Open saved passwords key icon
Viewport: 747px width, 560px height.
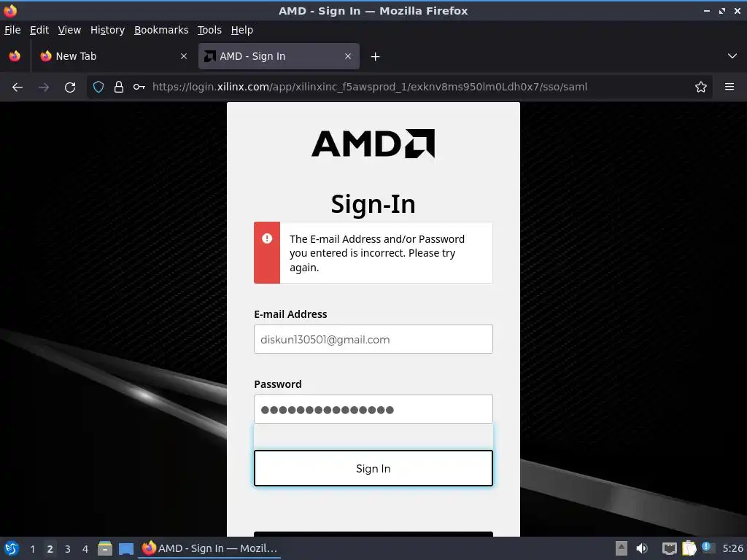pyautogui.click(x=139, y=87)
